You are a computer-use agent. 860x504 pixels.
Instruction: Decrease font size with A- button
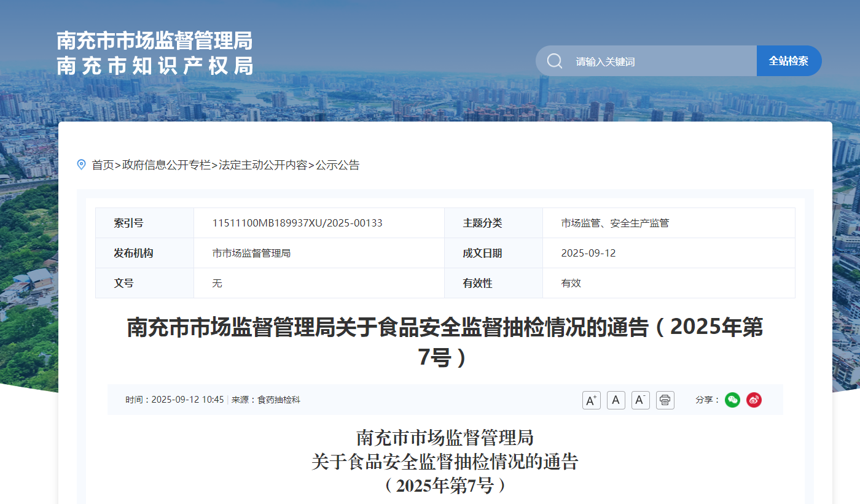[641, 400]
